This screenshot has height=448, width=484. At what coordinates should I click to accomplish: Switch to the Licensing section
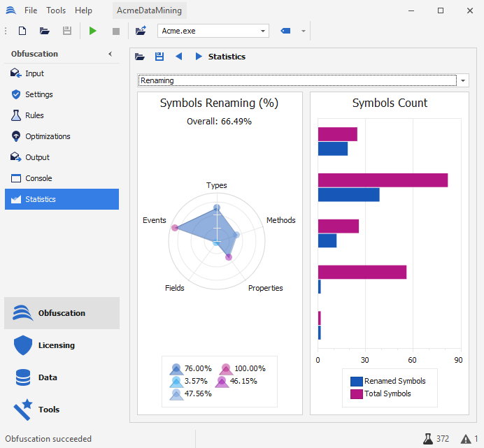56,345
